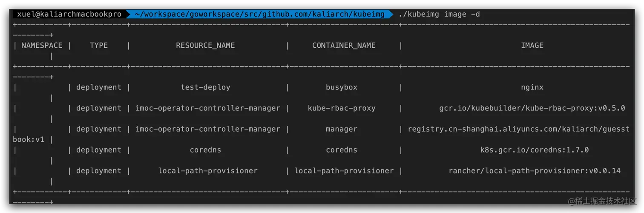This screenshot has width=644, height=213.
Task: Select the IMAGE column header
Action: (532, 45)
